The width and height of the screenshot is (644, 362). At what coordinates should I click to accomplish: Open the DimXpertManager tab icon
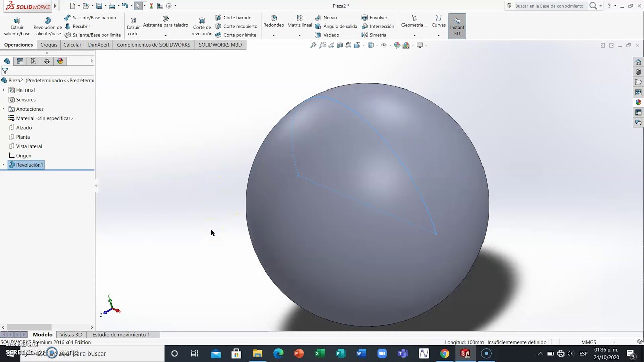pos(47,61)
